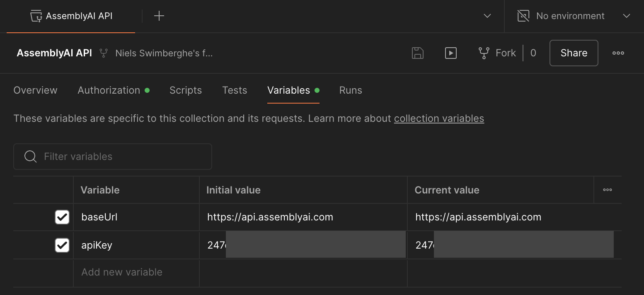This screenshot has height=295, width=644.
Task: Click the search icon in the filter field
Action: 30,156
